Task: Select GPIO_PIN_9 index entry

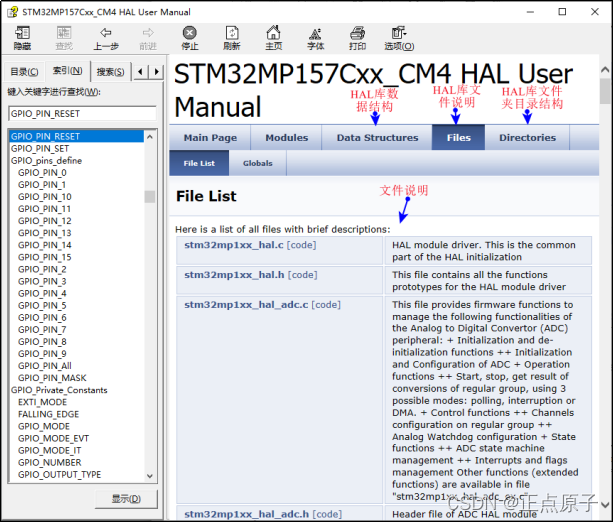Action: click(x=42, y=354)
